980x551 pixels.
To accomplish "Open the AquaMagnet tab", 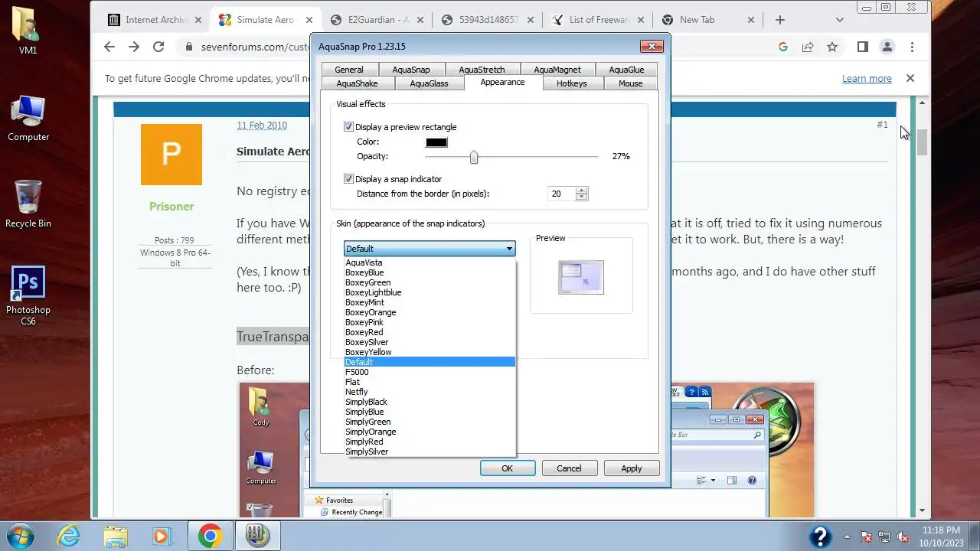I will click(557, 70).
